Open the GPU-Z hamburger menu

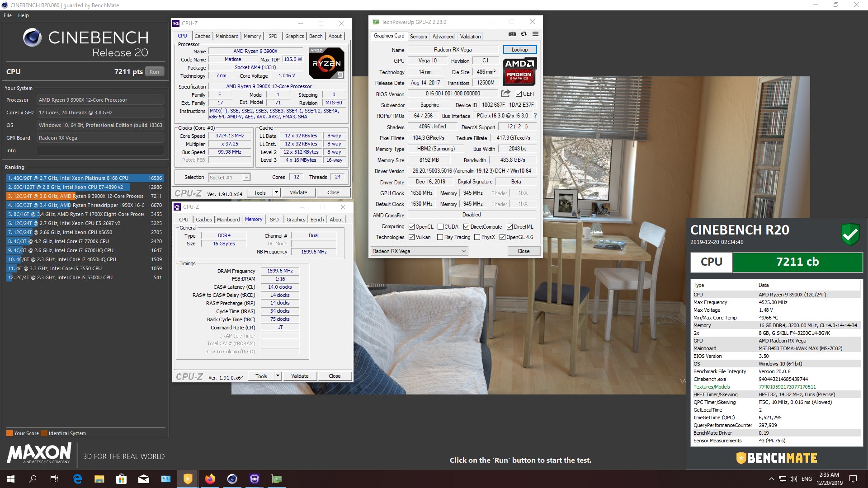tap(535, 34)
